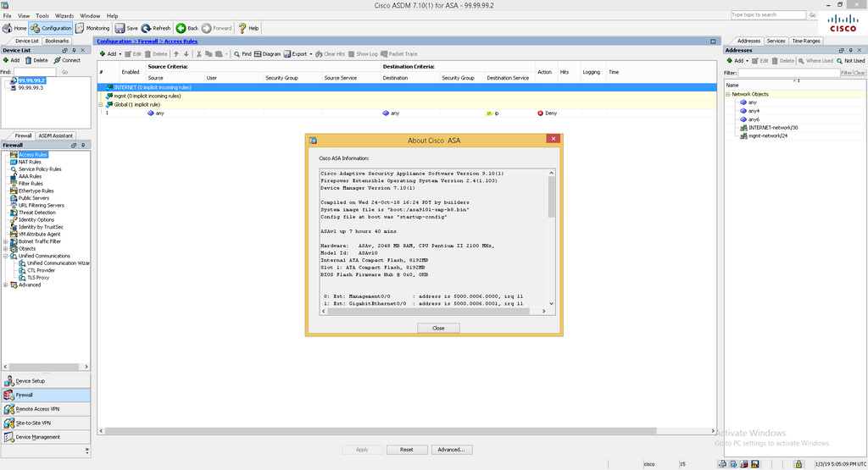The height and width of the screenshot is (470, 868).
Task: Collapse the Unified Communications node
Action: click(6, 256)
